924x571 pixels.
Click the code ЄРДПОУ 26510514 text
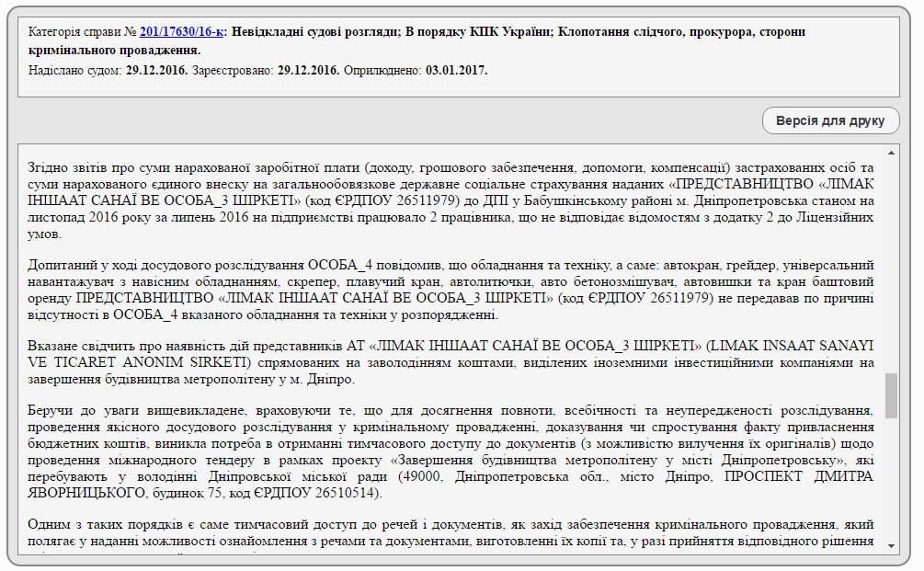coord(319,494)
